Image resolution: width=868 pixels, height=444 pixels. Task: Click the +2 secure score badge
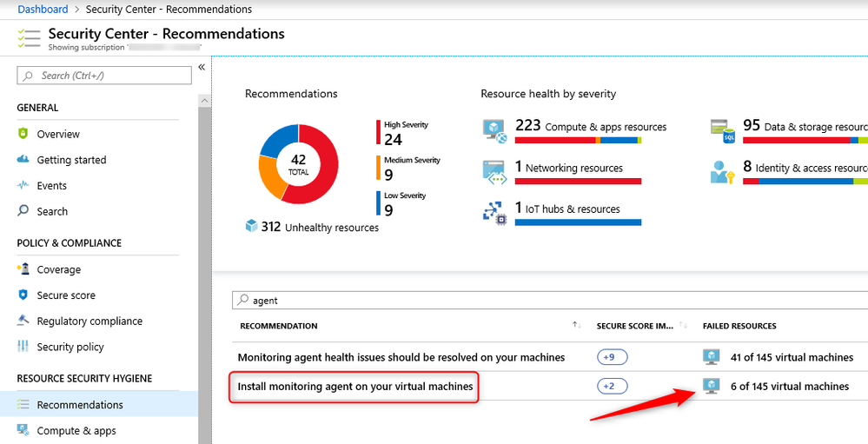coord(612,386)
